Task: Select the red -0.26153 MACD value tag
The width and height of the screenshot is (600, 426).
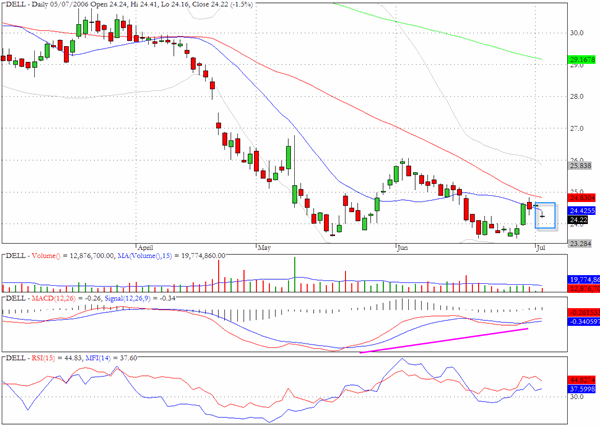Action: click(x=584, y=313)
